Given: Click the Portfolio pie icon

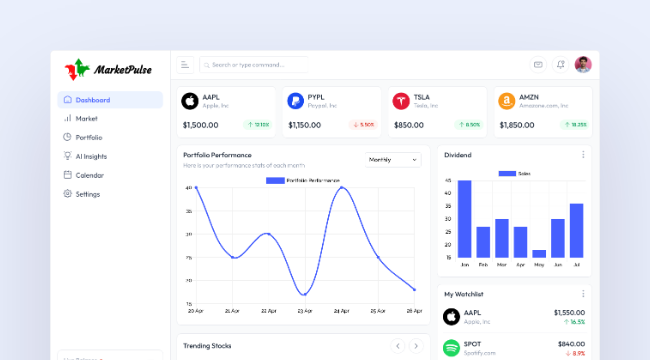Looking at the screenshot, I should (68, 137).
